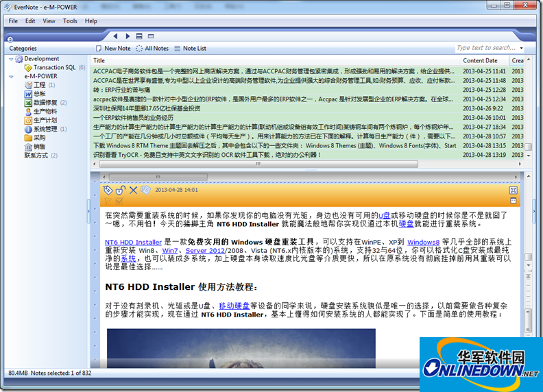The height and width of the screenshot is (392, 543).
Task: Click the note list scroll-up arrow
Action: click(529, 60)
